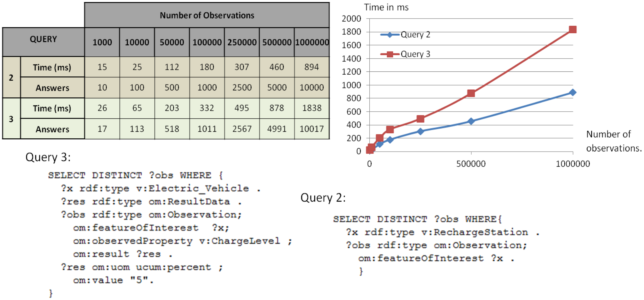Image resolution: width=644 pixels, height=300 pixels.
Task: Click the 894 time cell for query 2
Action: click(312, 67)
